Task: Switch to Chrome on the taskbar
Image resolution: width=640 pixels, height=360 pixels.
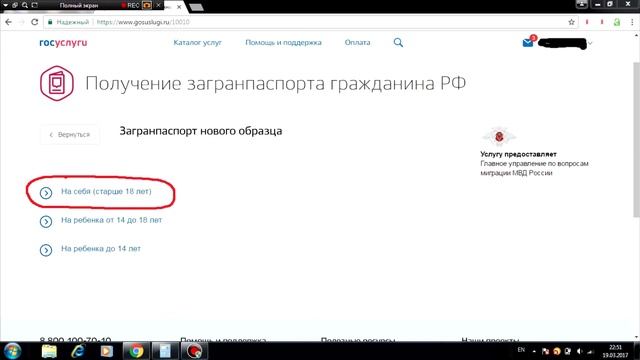Action: [x=136, y=351]
